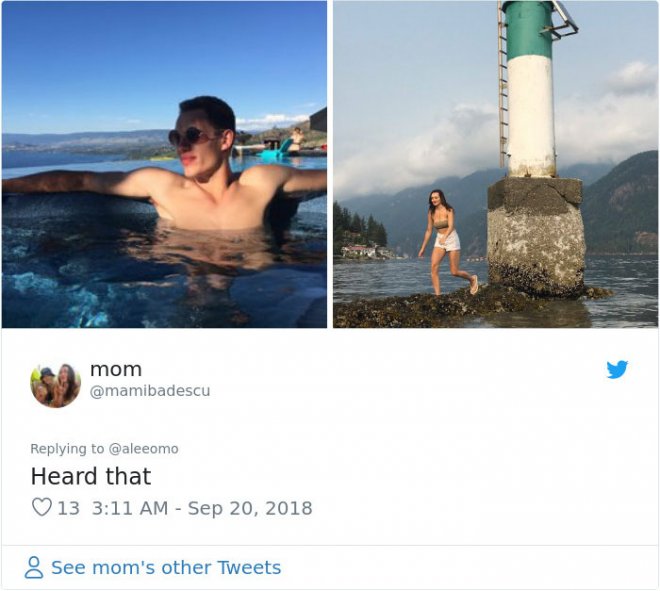Open mom's round profile avatar

click(55, 385)
